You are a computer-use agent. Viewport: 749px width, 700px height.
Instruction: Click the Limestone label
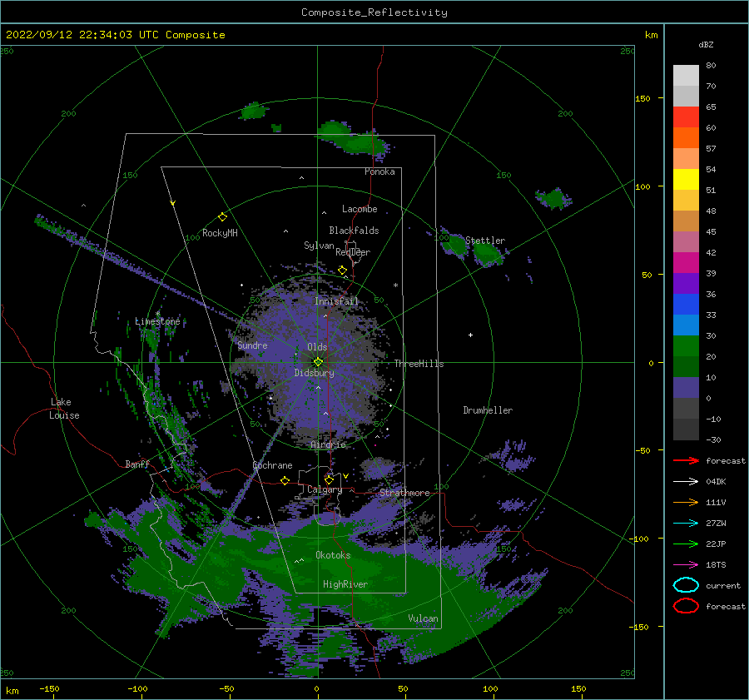tap(157, 321)
